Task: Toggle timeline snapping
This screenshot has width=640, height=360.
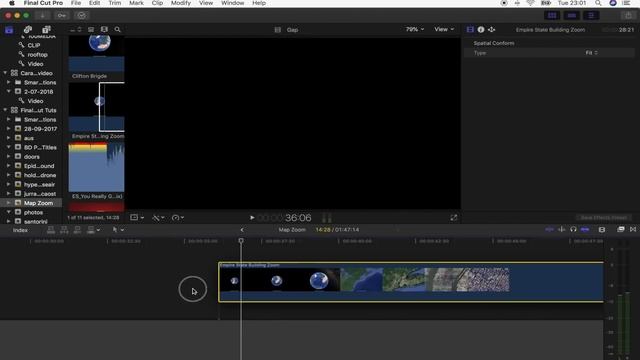Action: (x=585, y=229)
